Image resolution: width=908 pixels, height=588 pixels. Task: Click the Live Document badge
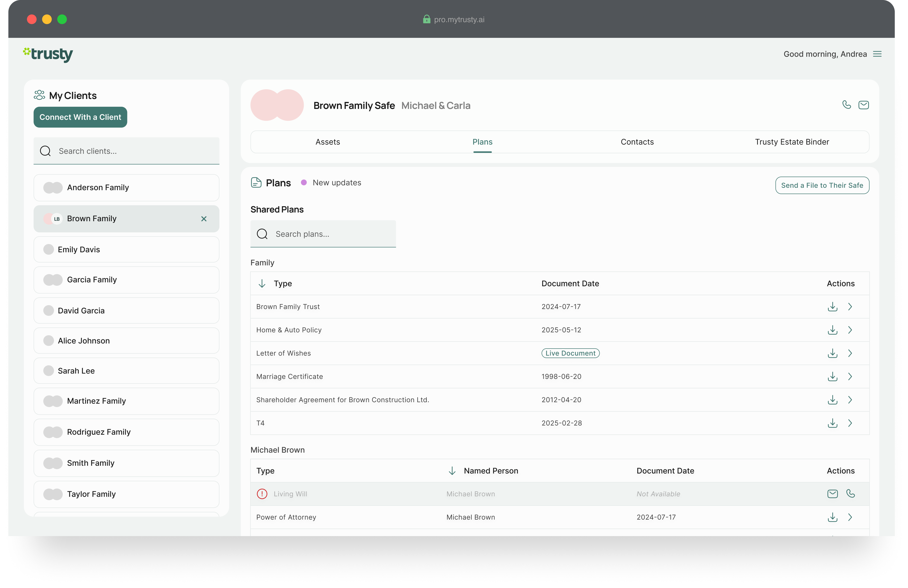pos(570,353)
